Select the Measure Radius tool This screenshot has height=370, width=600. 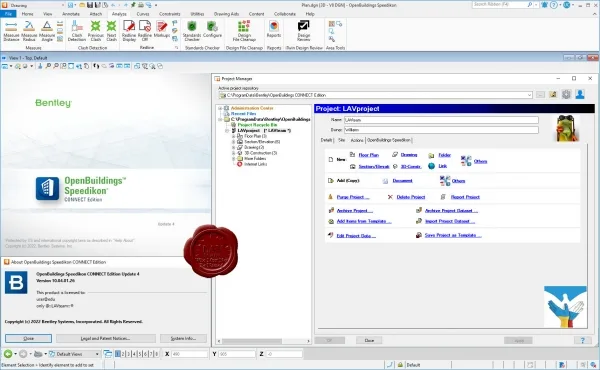[29, 31]
